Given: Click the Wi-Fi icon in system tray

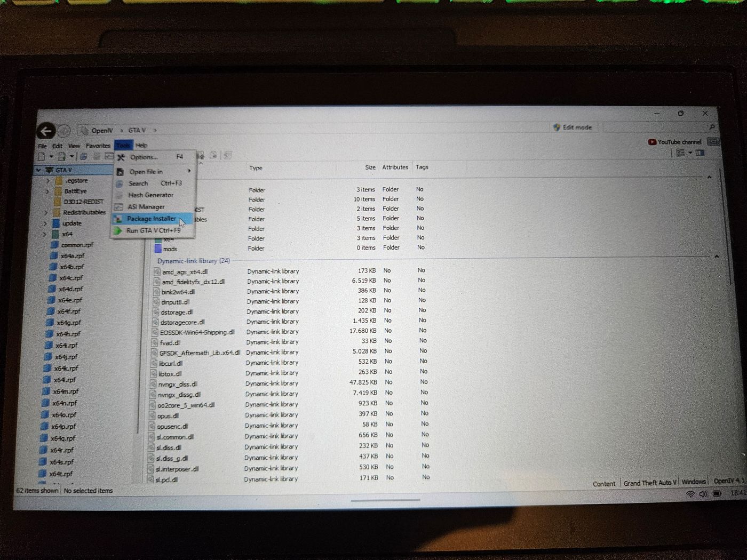Looking at the screenshot, I should coord(690,494).
